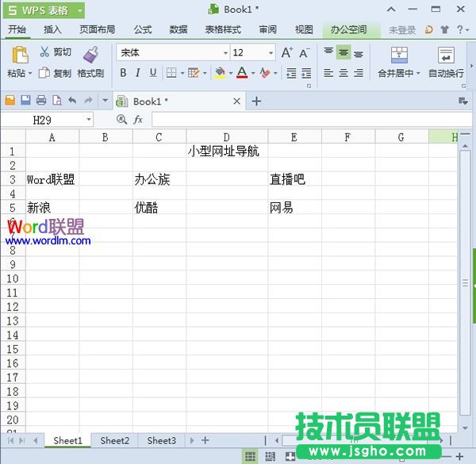Expand the fill color dropdown arrow
Viewport: 476px width, 464px height.
231,73
